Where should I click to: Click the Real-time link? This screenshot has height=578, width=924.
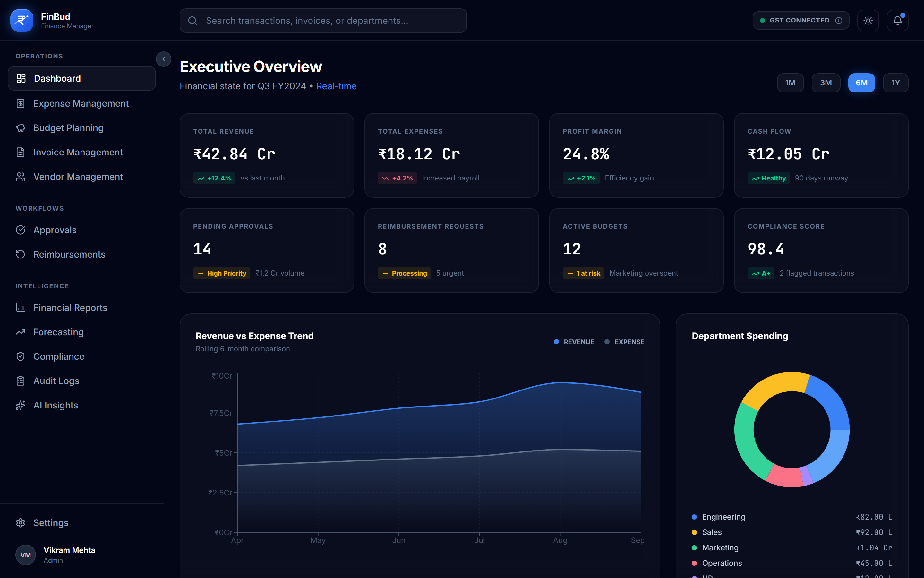[x=336, y=86]
